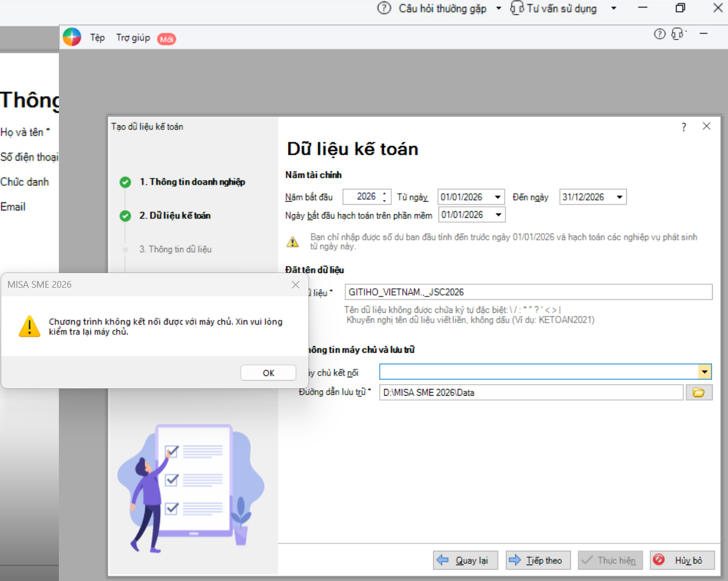Click the yellow warning triangle in wizard note
728x581 pixels.
point(293,242)
